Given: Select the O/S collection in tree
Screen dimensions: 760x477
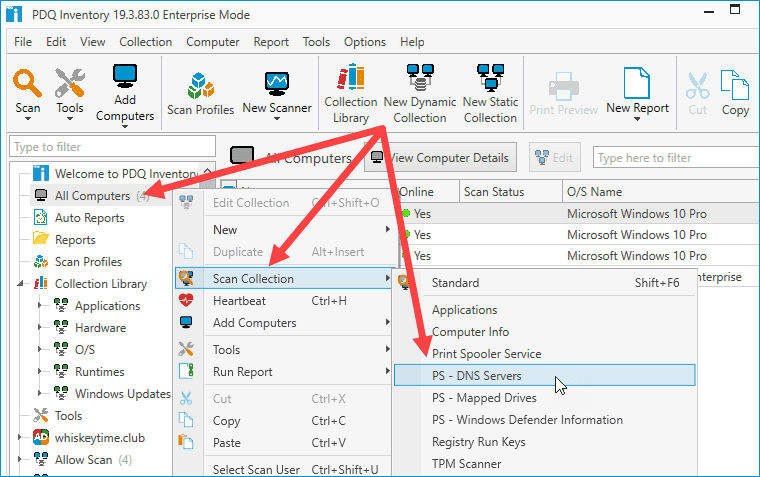Looking at the screenshot, I should point(85,350).
